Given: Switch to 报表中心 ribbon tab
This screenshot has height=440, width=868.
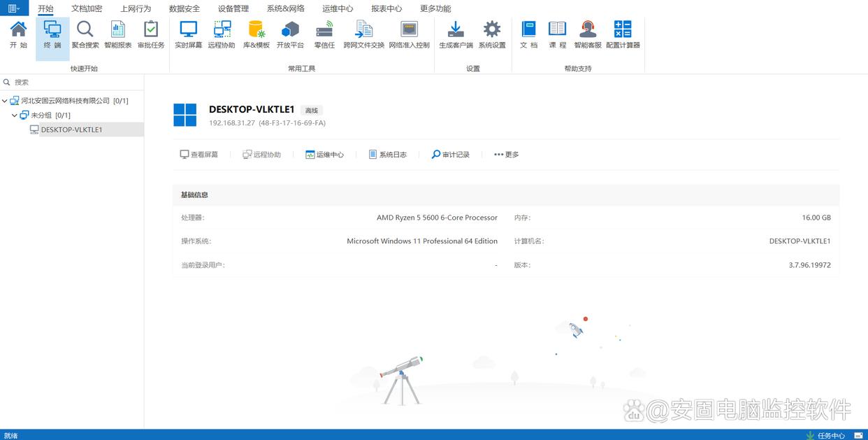Looking at the screenshot, I should 386,8.
